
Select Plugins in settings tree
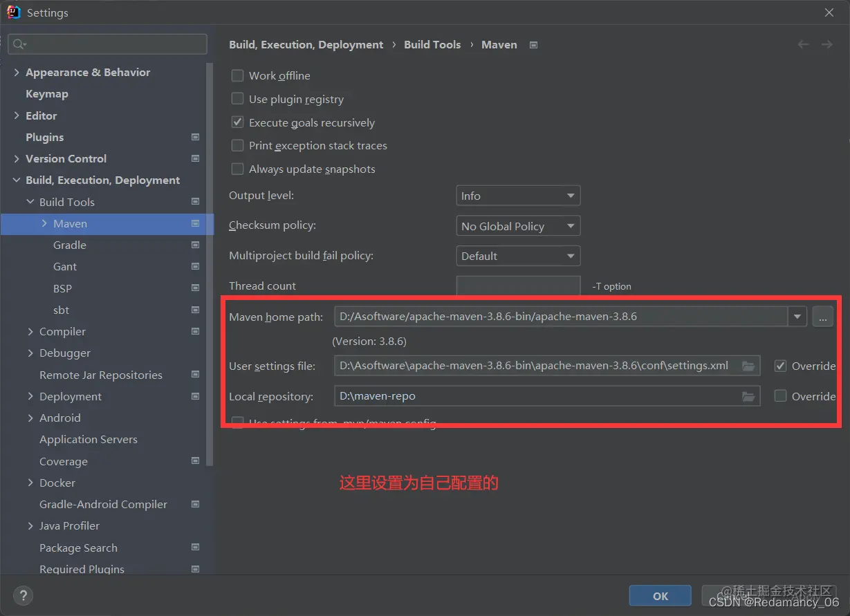click(x=44, y=137)
